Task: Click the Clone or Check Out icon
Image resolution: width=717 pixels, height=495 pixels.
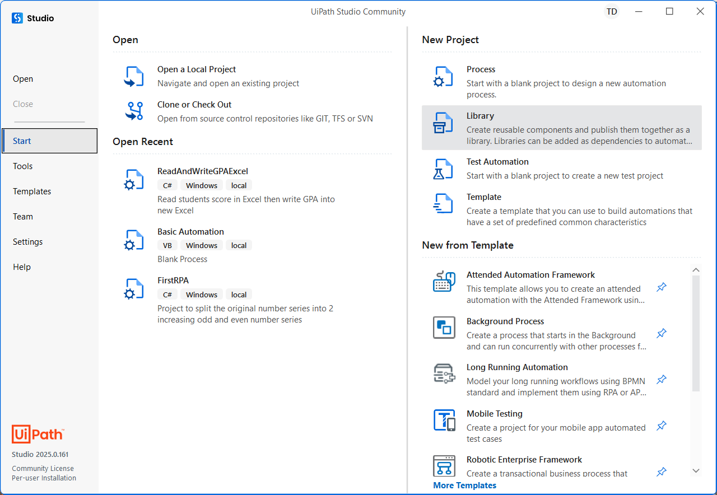Action: pyautogui.click(x=134, y=111)
